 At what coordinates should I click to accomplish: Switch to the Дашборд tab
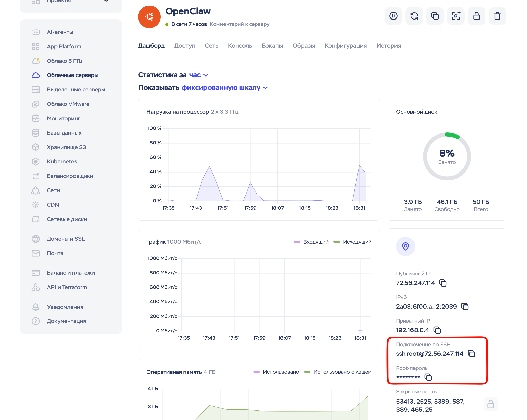(x=151, y=46)
